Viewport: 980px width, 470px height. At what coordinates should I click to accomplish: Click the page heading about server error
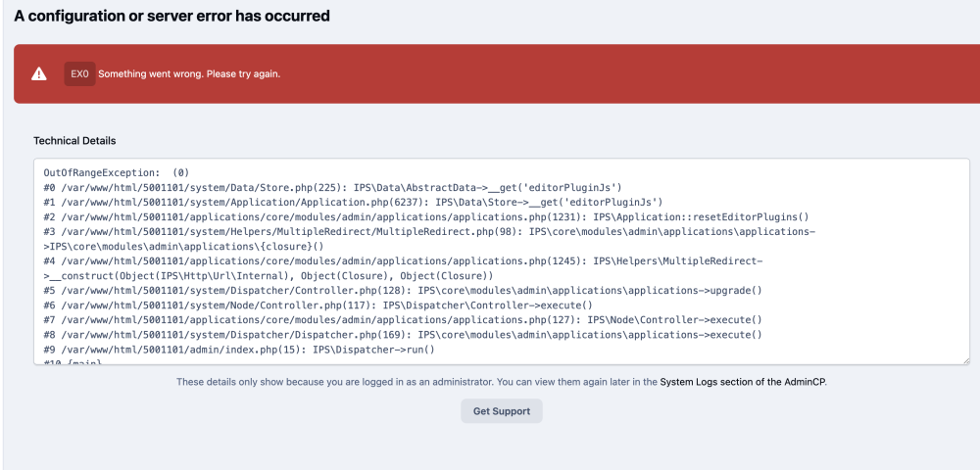pyautogui.click(x=171, y=16)
